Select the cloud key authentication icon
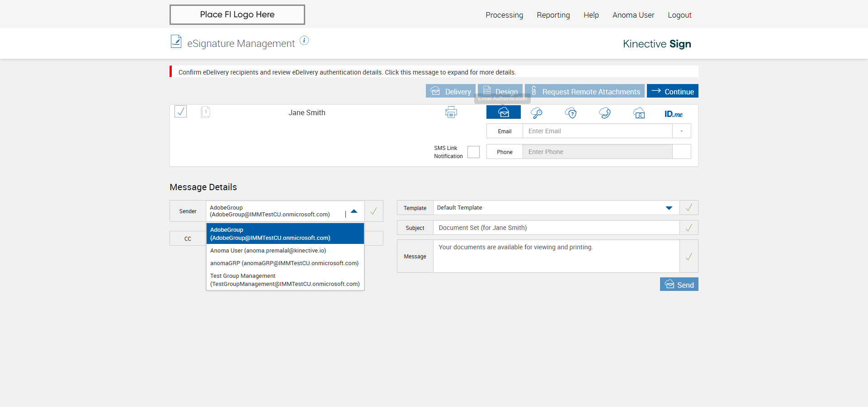 click(x=537, y=113)
